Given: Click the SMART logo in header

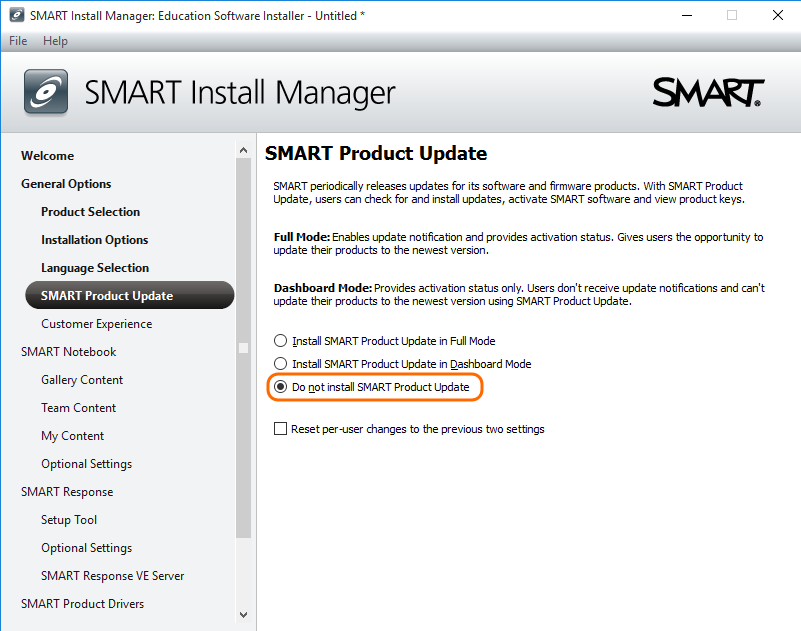Looking at the screenshot, I should (x=708, y=92).
